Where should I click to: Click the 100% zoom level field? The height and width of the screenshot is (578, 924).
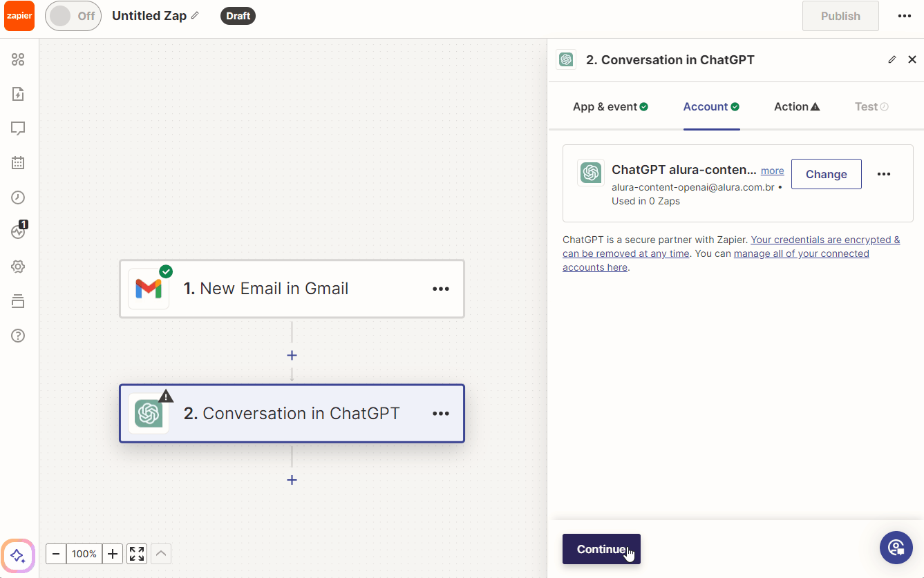84,554
